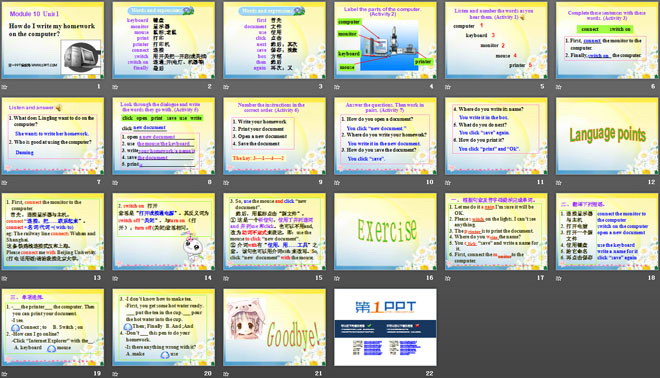Select slide 14 with 'switch on' explanation
Image resolution: width=660 pixels, height=378 pixels.
point(163,232)
